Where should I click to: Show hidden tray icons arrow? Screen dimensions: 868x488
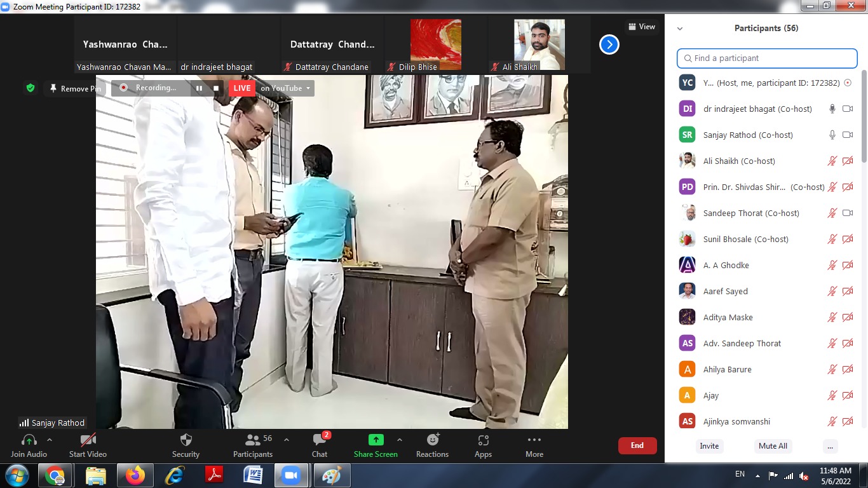(x=757, y=475)
